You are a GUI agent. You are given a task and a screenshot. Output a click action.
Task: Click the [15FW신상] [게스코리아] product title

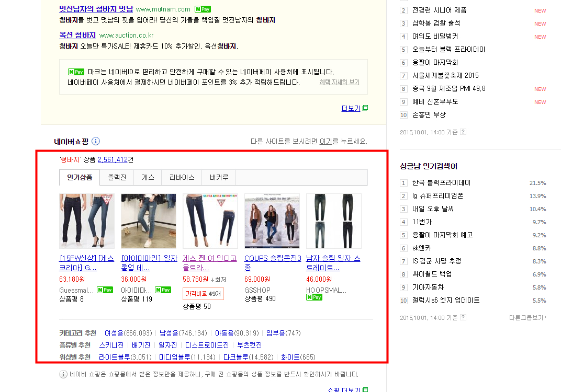point(86,263)
